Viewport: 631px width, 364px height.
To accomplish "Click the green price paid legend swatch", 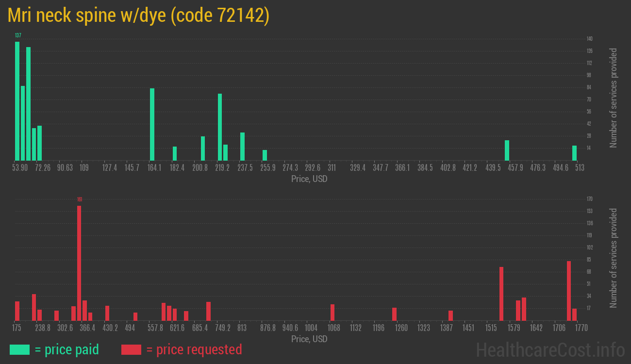I will 19,349.
